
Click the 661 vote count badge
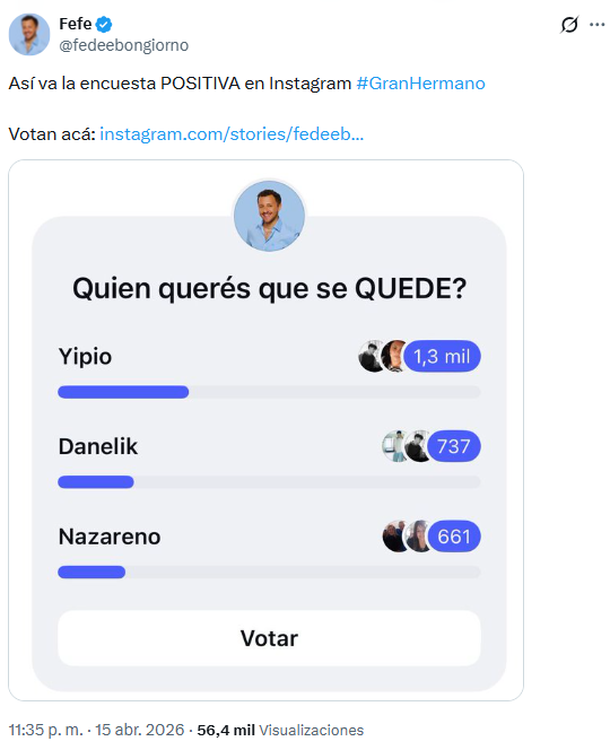[454, 537]
